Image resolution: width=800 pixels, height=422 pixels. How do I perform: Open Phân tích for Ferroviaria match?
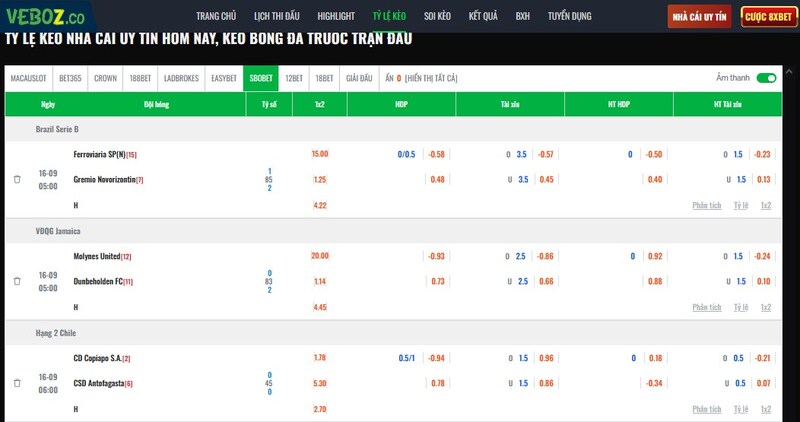click(707, 205)
